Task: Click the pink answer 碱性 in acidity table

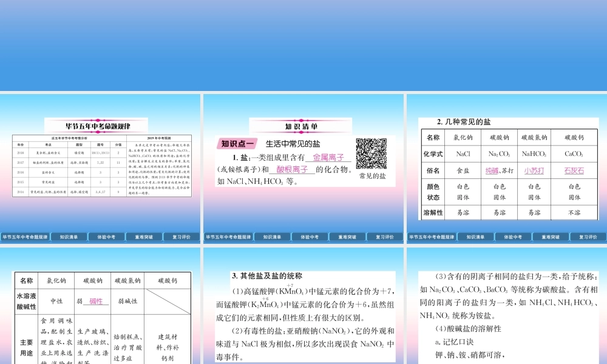Action: 96,302
